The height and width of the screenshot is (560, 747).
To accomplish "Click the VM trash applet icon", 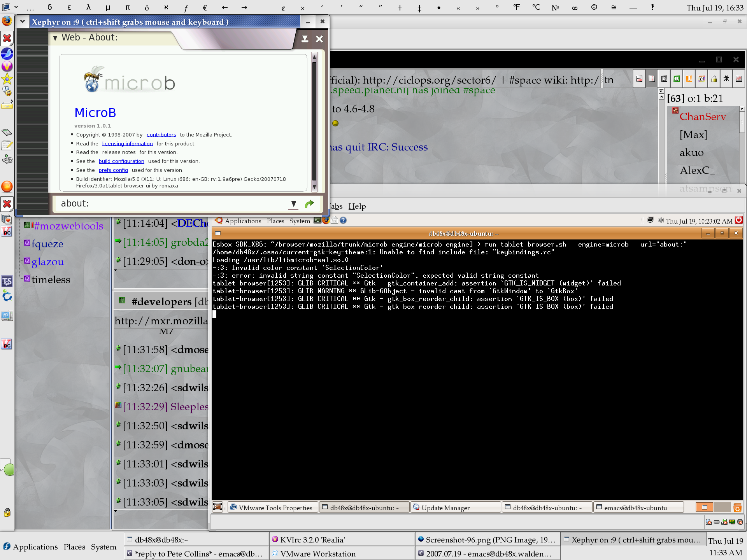I will (x=737, y=507).
